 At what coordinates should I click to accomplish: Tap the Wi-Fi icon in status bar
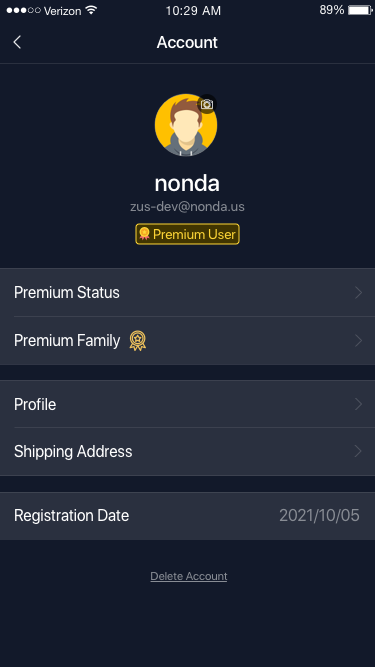[91, 10]
